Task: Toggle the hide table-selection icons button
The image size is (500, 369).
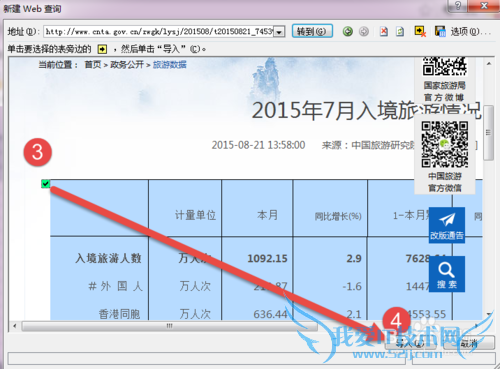Action: coord(420,32)
